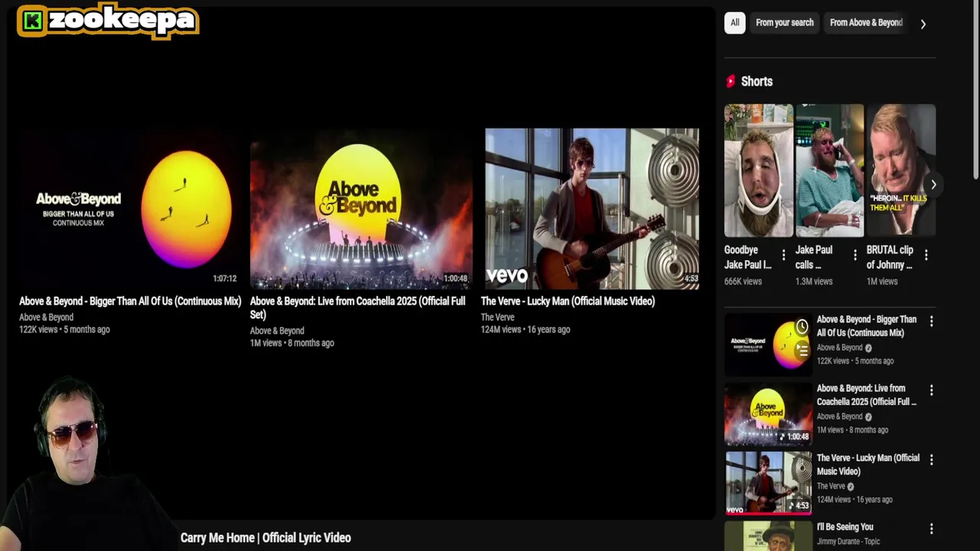This screenshot has width=980, height=551.
Task: Open Goodbye Jake Paul short thumbnail
Action: click(759, 171)
